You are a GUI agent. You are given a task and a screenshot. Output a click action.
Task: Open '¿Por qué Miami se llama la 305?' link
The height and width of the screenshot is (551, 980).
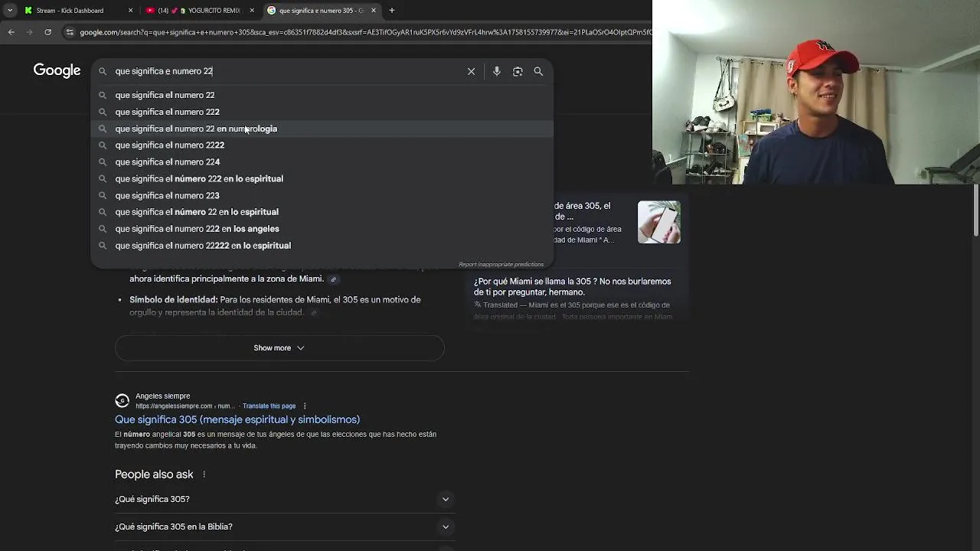coord(573,287)
